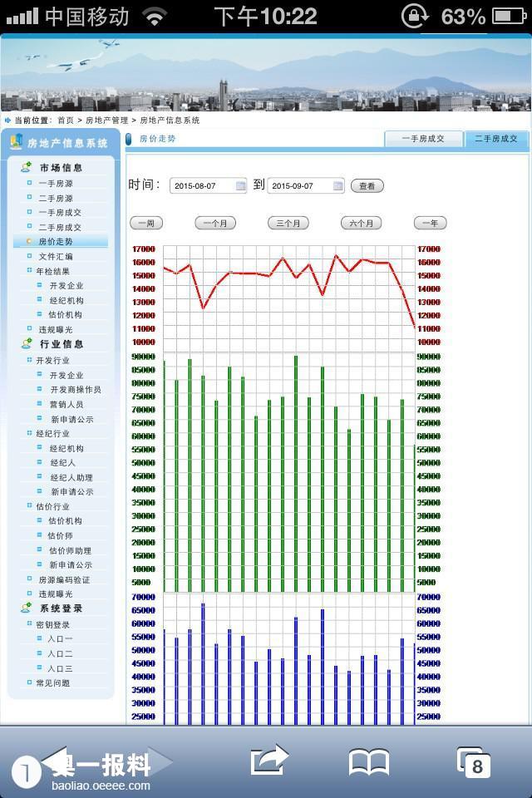Open 一手房成交 in the sidebar menu
The width and height of the screenshot is (532, 798).
click(60, 212)
